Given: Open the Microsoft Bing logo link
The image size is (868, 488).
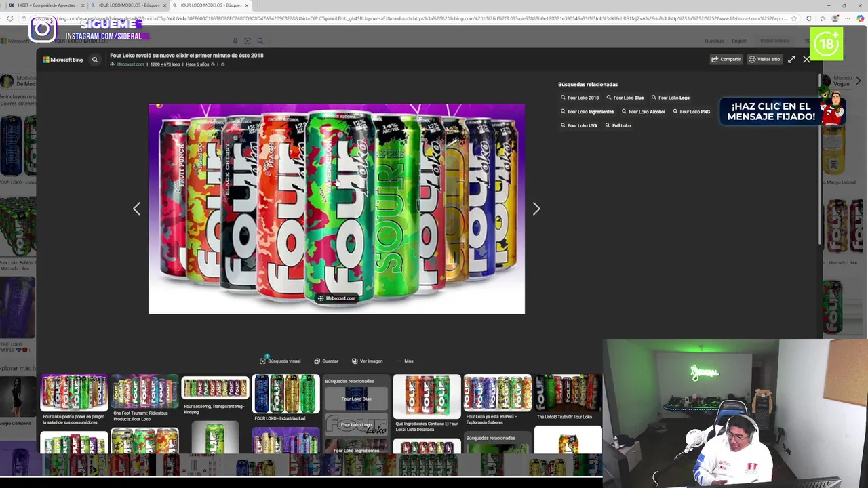Looking at the screenshot, I should [x=63, y=60].
